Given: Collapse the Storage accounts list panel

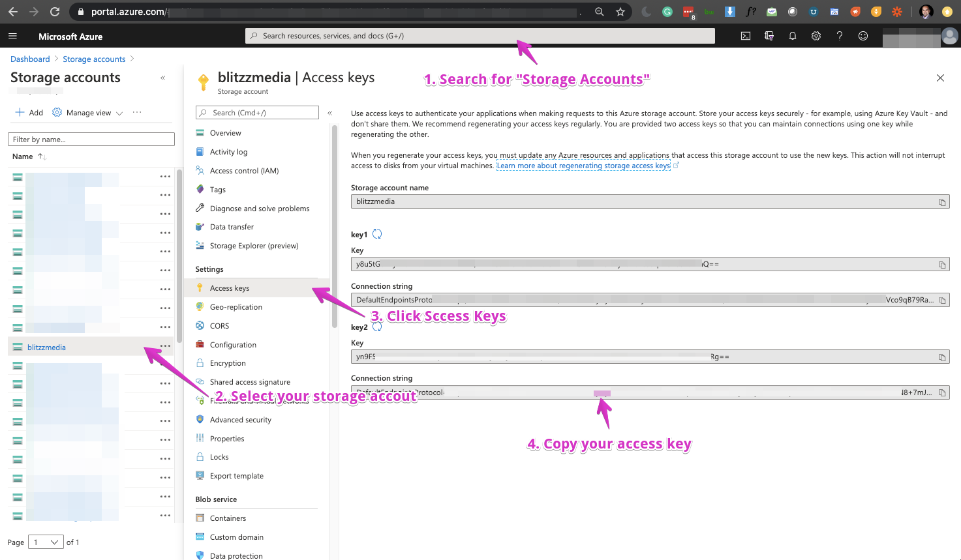Looking at the screenshot, I should pos(163,78).
